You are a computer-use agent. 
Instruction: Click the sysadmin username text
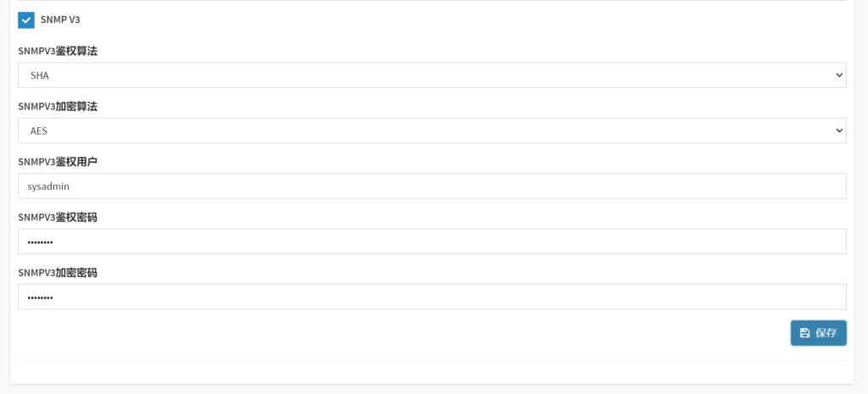tap(48, 186)
